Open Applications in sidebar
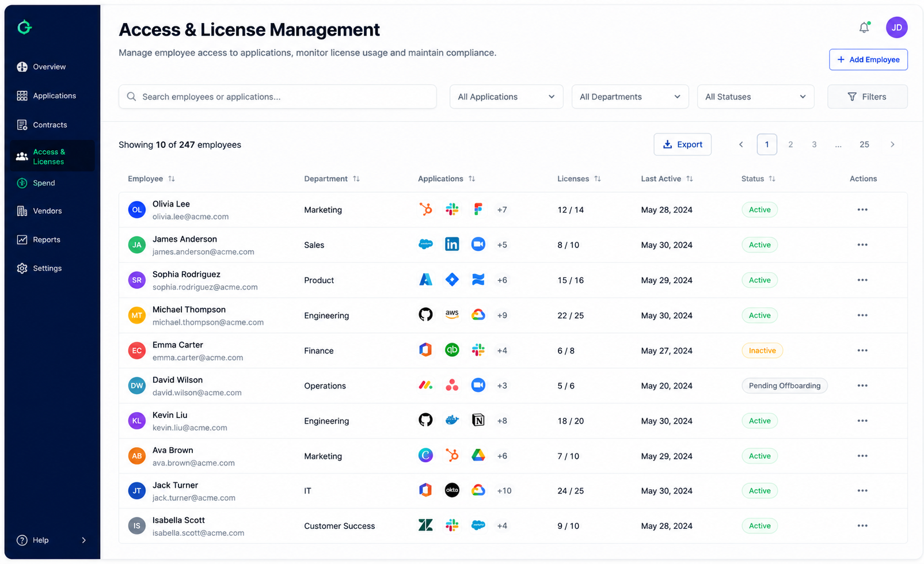The height and width of the screenshot is (564, 924). pos(52,96)
